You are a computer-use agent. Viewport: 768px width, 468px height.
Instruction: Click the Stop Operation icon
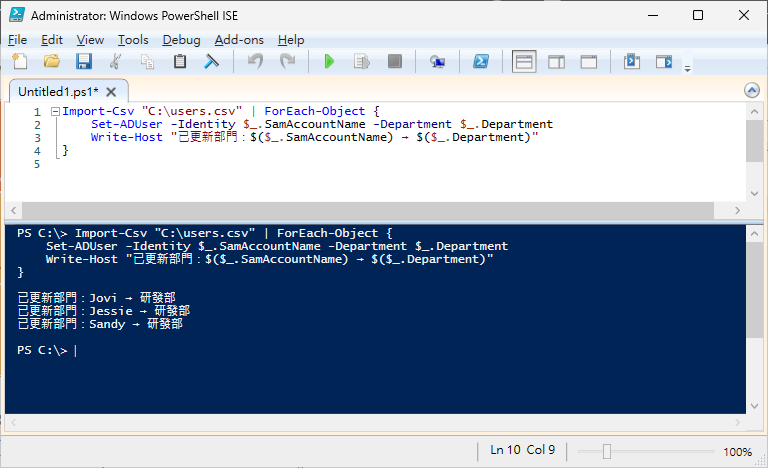[394, 62]
